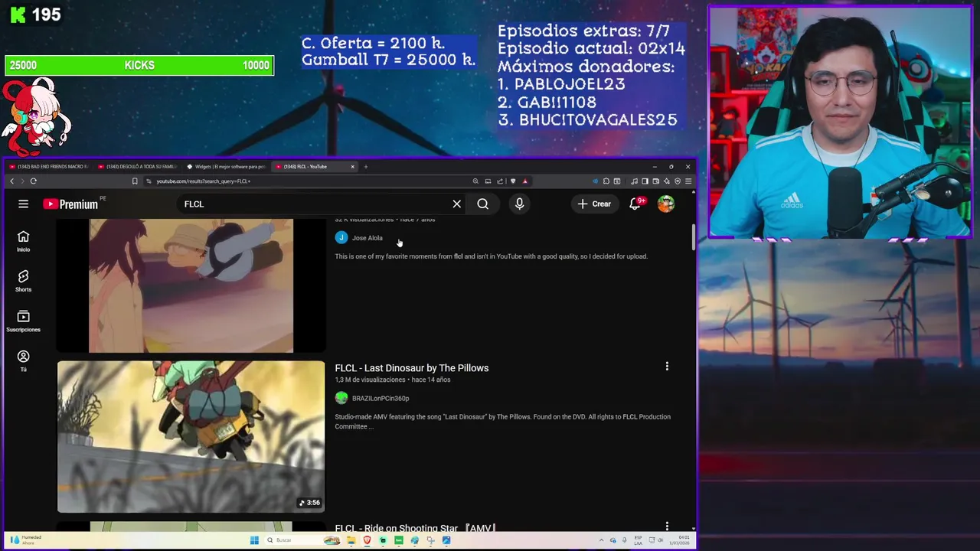Open a new browser tab
The height and width of the screenshot is (551, 980).
click(x=366, y=166)
